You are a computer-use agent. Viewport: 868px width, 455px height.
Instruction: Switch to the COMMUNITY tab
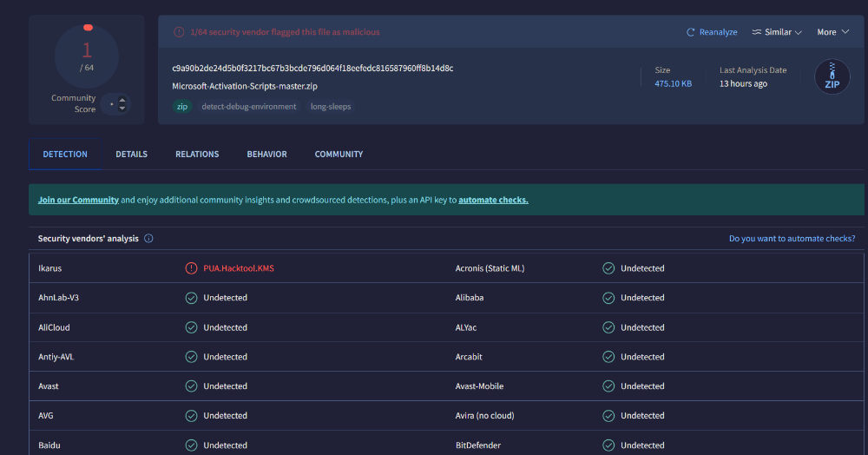pyautogui.click(x=339, y=154)
